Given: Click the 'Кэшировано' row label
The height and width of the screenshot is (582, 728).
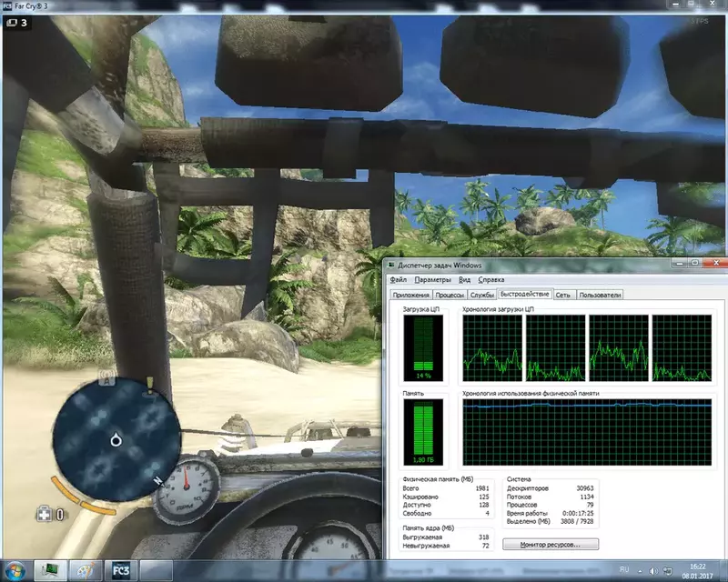Looking at the screenshot, I should 420,497.
